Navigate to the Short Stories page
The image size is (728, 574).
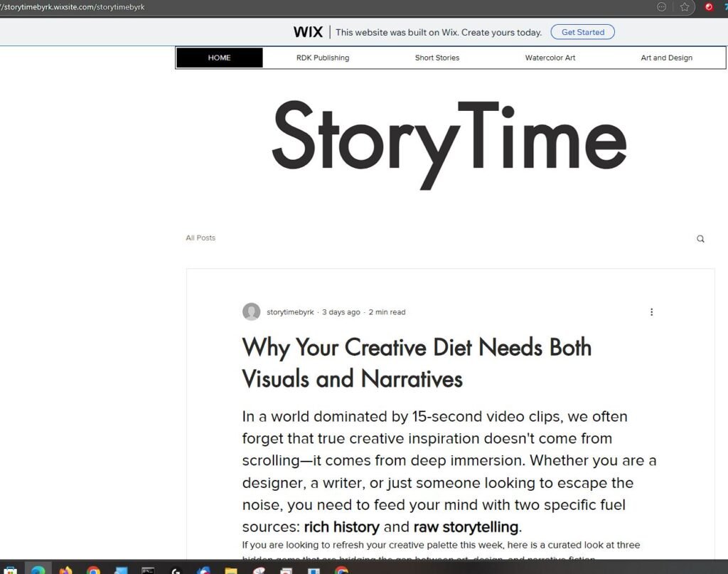click(437, 58)
